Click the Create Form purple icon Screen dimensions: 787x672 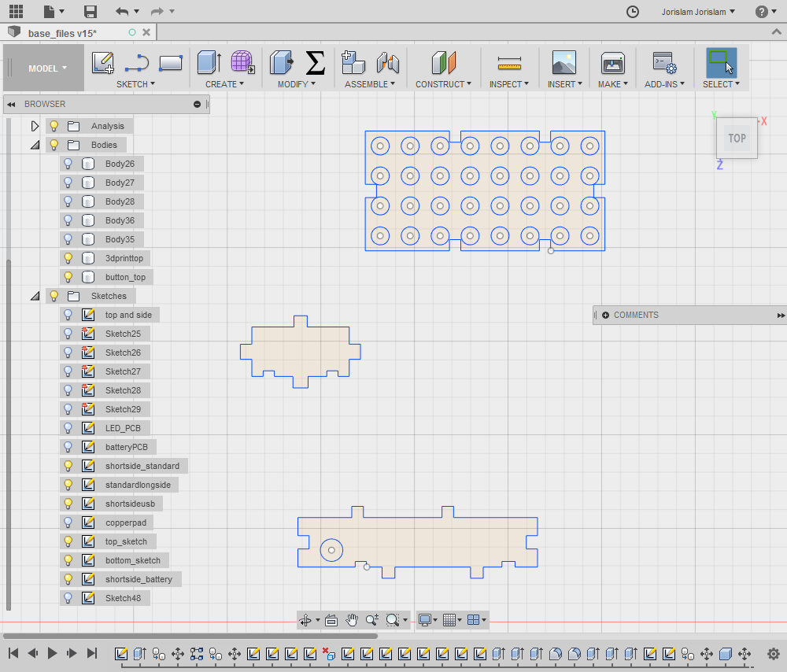coord(243,63)
